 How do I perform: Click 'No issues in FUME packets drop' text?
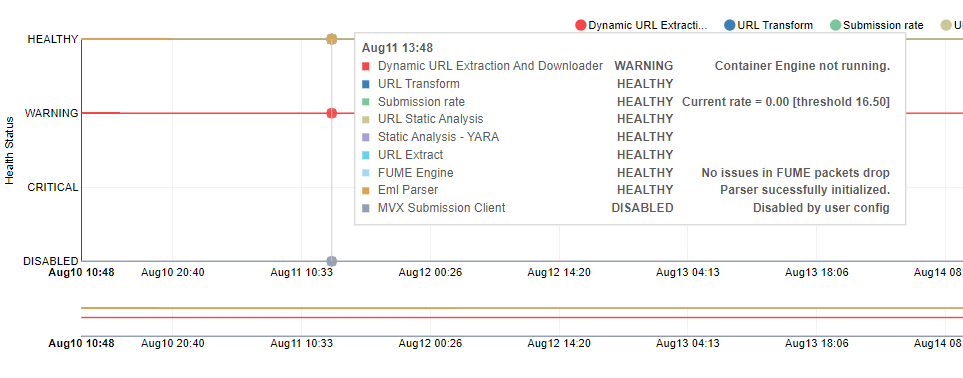click(795, 173)
